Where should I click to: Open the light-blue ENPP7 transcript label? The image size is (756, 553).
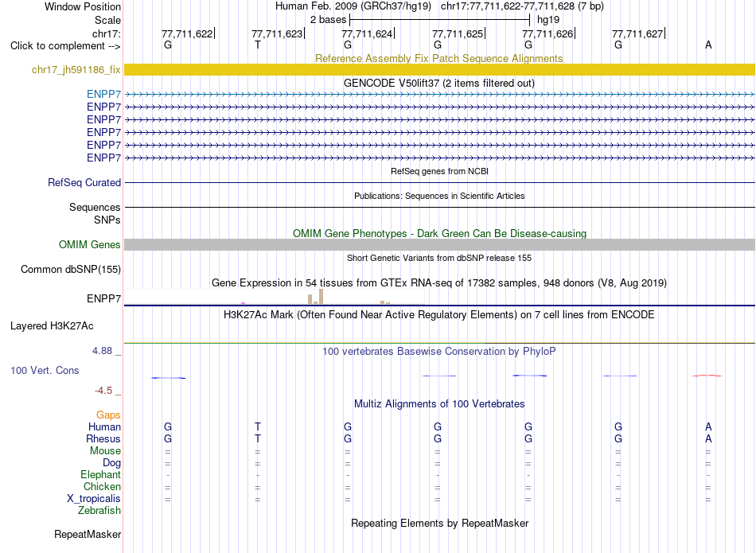point(103,94)
